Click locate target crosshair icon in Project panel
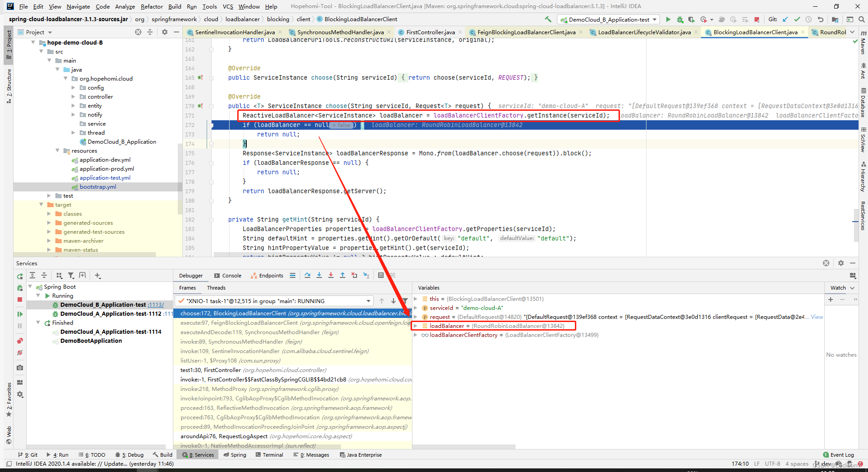 coord(138,32)
